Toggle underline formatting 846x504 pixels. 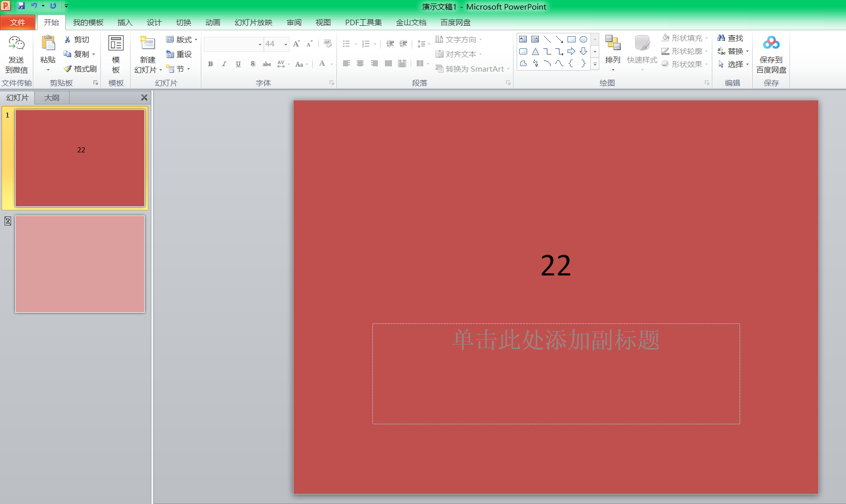[238, 64]
